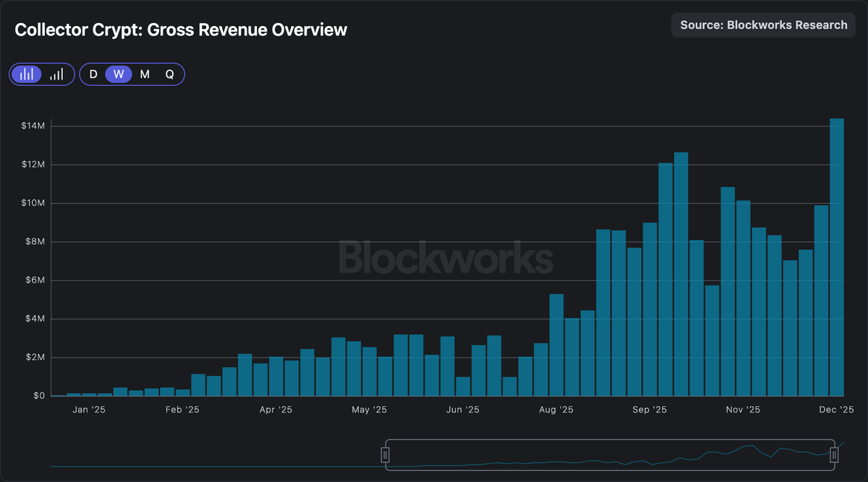Click the right range handle of the navigator
868x482 pixels.
[834, 455]
